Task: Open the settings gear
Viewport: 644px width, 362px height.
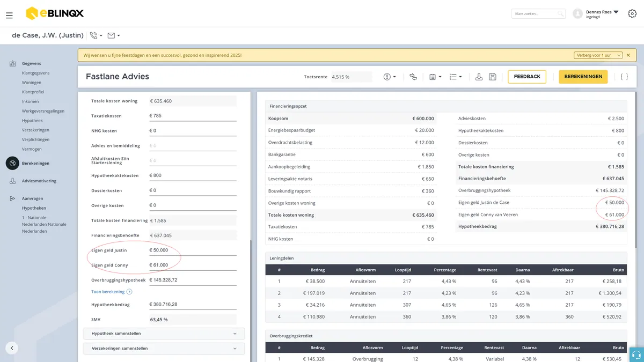Action: pyautogui.click(x=632, y=14)
